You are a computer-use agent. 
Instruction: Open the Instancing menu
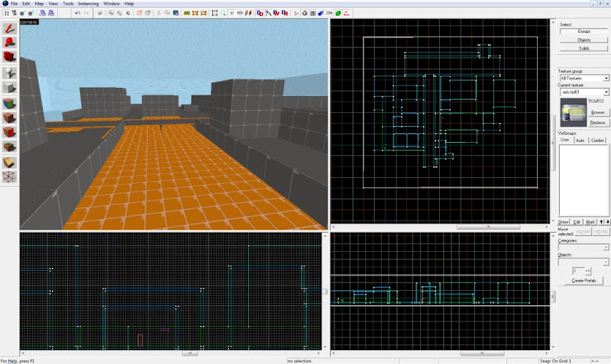click(89, 4)
